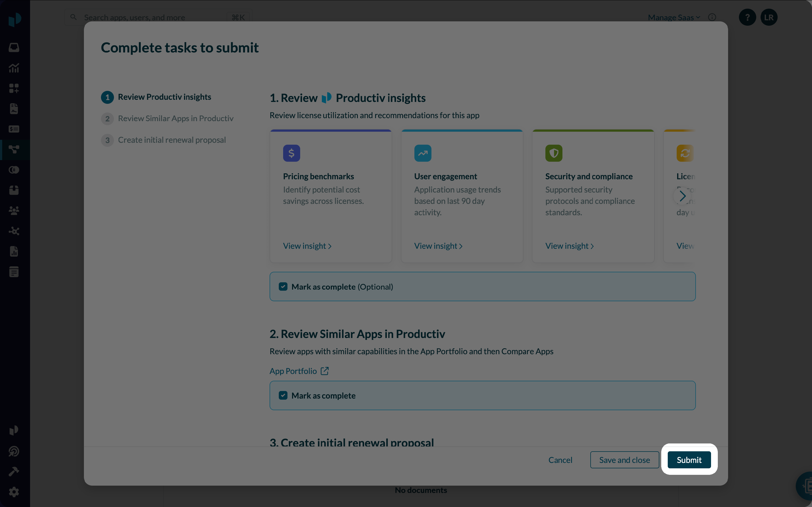Open the help question mark icon

[x=747, y=17]
